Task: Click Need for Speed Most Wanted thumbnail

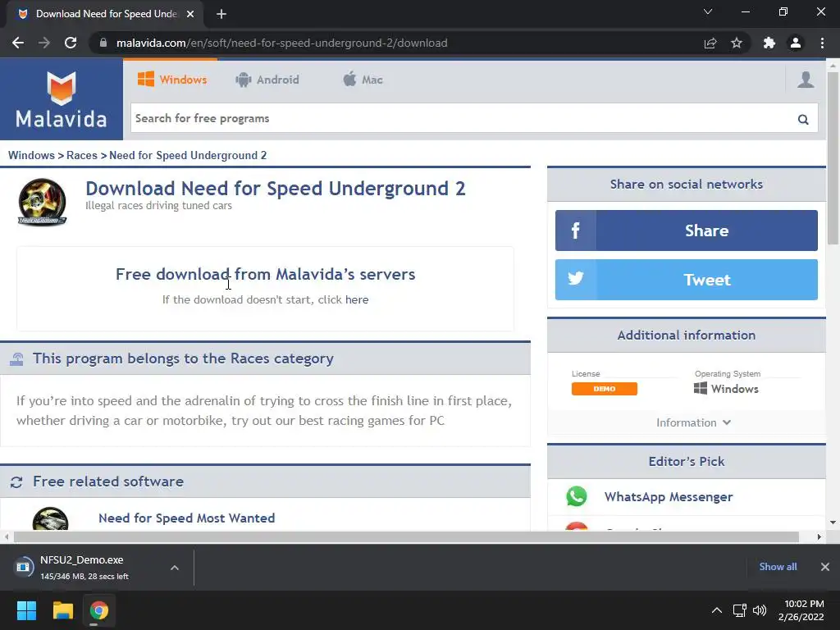Action: tap(50, 519)
